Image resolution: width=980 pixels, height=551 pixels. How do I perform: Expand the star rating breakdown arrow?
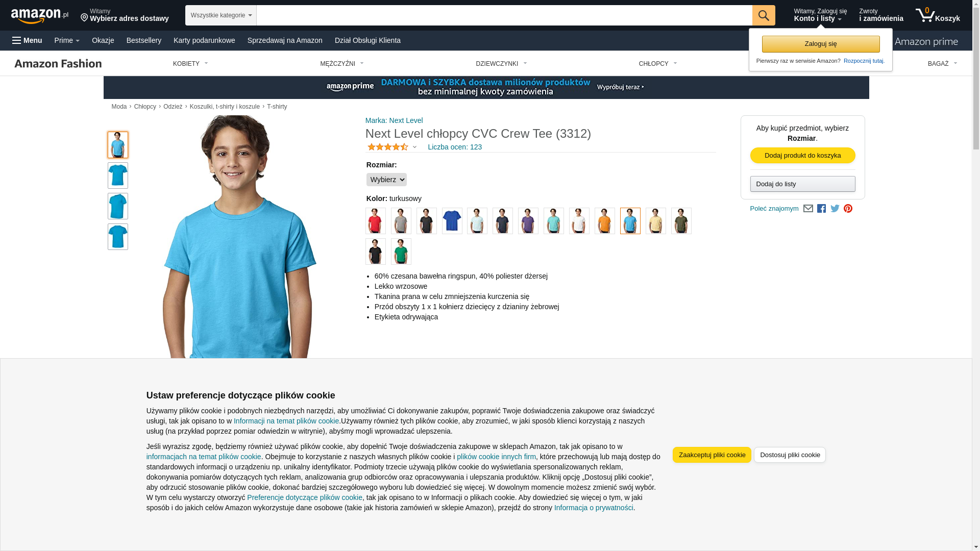coord(414,147)
